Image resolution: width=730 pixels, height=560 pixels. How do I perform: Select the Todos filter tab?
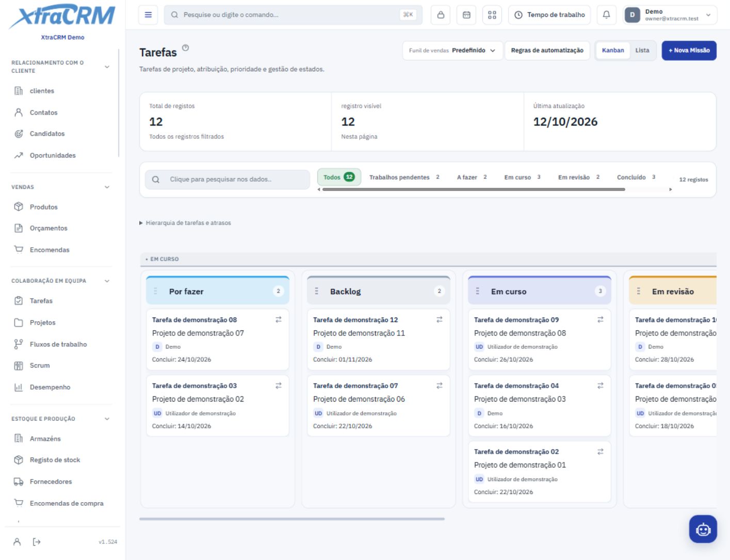pos(339,177)
